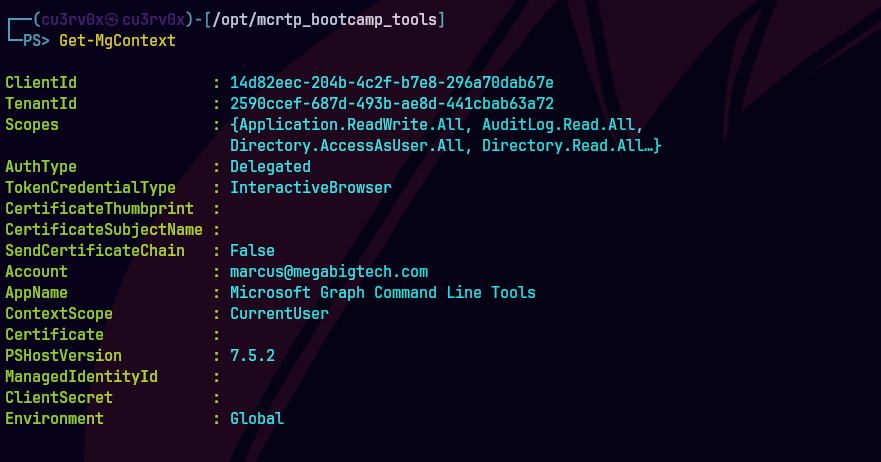Viewport: 881px width, 462px height.
Task: Click the Get-MgContext command text
Action: click(117, 40)
